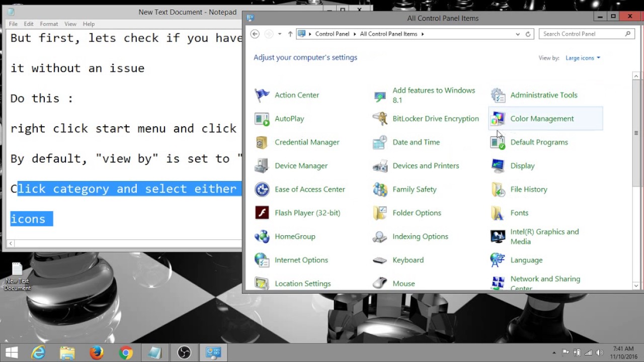Expand chevron after Control Panel breadcrumb
This screenshot has width=644, height=362.
click(355, 34)
